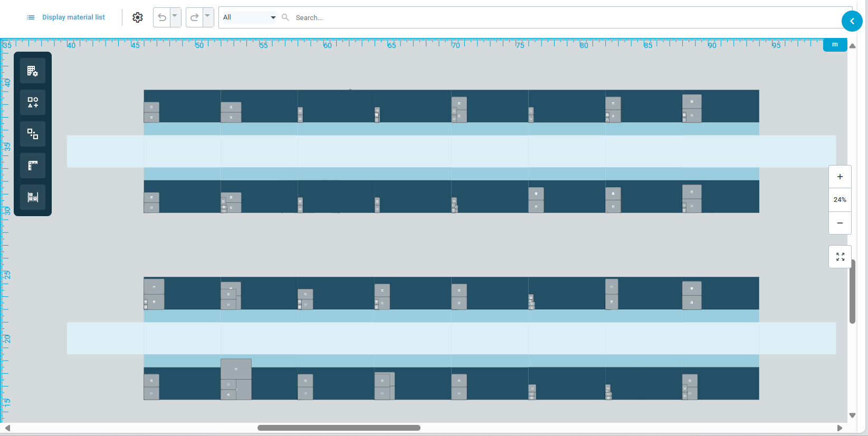
Task: Activate the ruler measurement tool
Action: coord(33,166)
